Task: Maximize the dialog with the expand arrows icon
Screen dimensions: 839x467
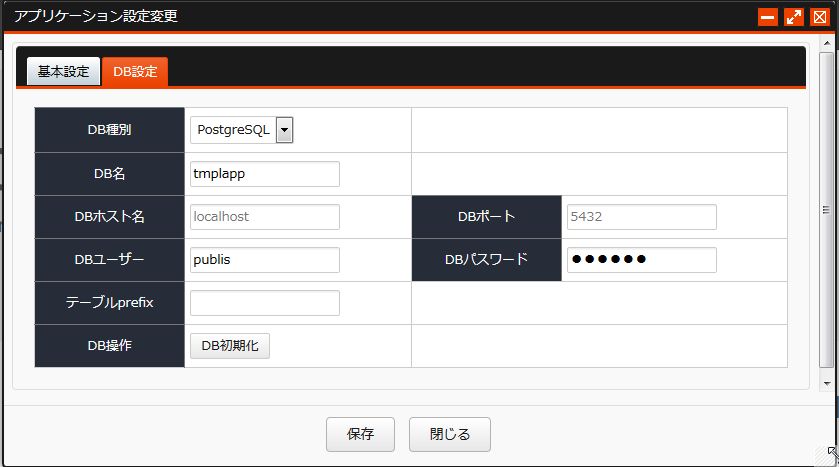Action: pos(794,17)
